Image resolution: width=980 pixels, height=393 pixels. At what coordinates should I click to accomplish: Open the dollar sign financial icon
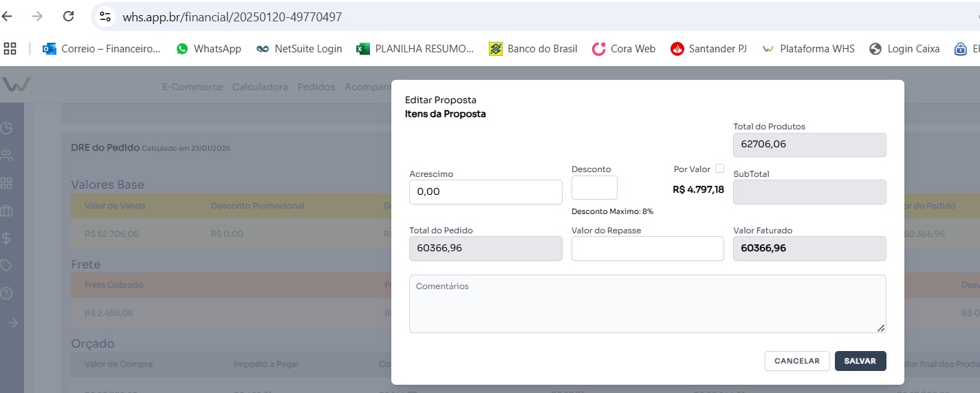click(7, 238)
